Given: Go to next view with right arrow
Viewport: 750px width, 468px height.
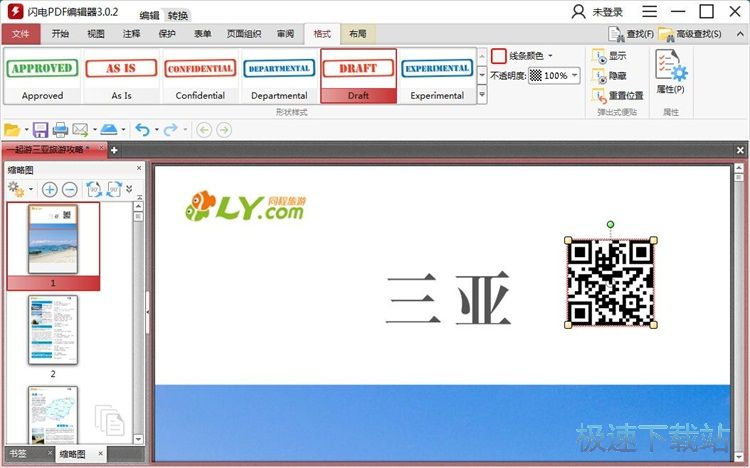Looking at the screenshot, I should point(224,130).
